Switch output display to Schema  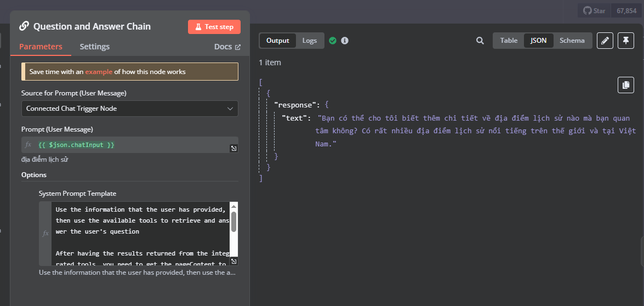[572, 41]
